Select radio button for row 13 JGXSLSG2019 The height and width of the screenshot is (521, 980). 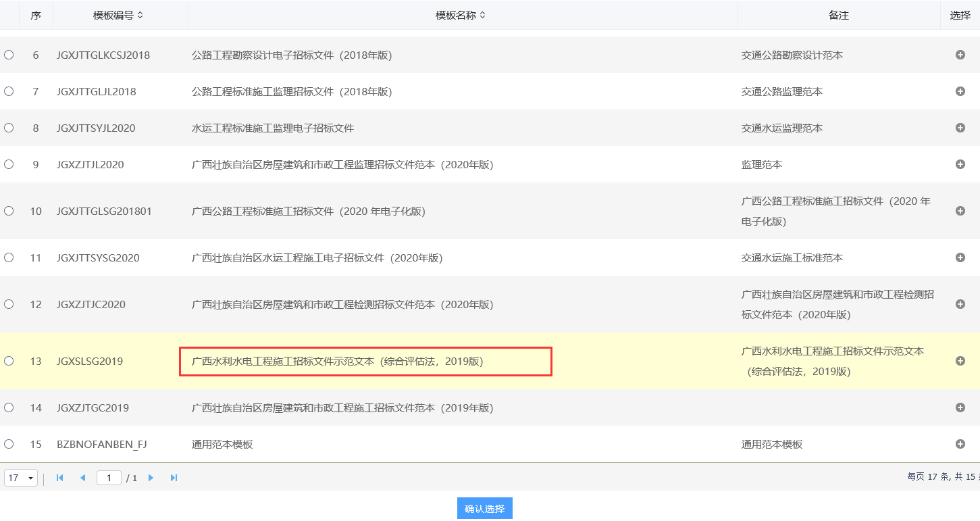click(9, 361)
